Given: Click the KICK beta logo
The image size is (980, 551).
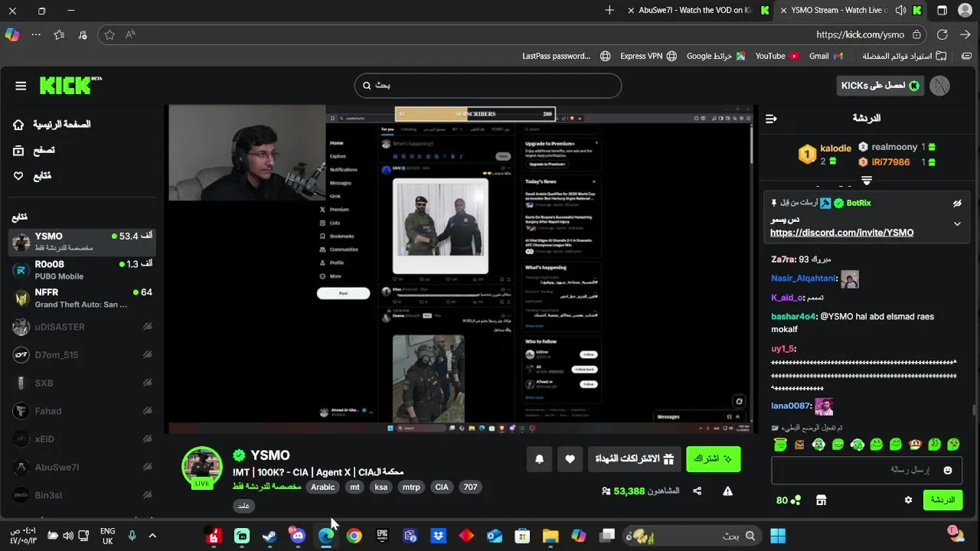Looking at the screenshot, I should point(70,85).
